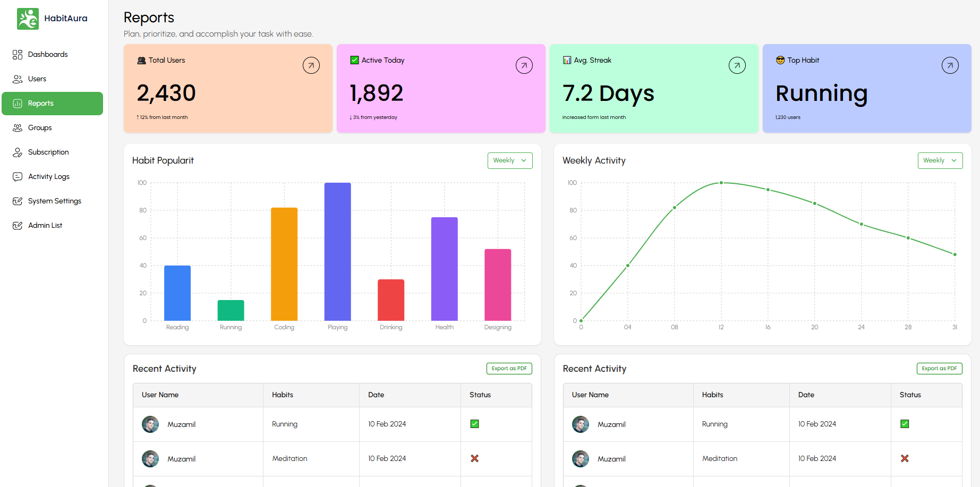Click the blue Reading bar
Screen dimensions: 980x487
point(177,293)
